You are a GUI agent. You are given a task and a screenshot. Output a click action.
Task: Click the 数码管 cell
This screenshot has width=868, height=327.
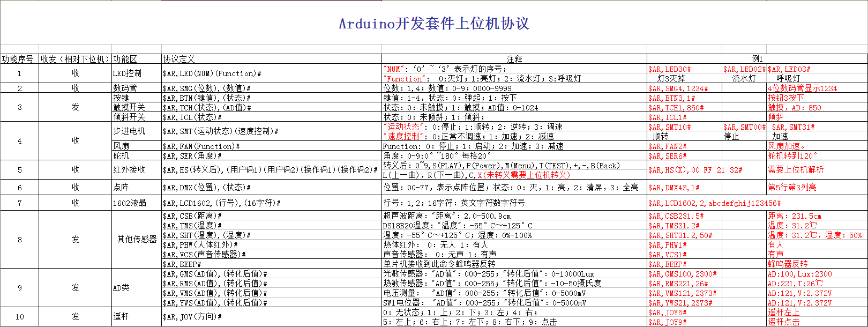click(137, 88)
